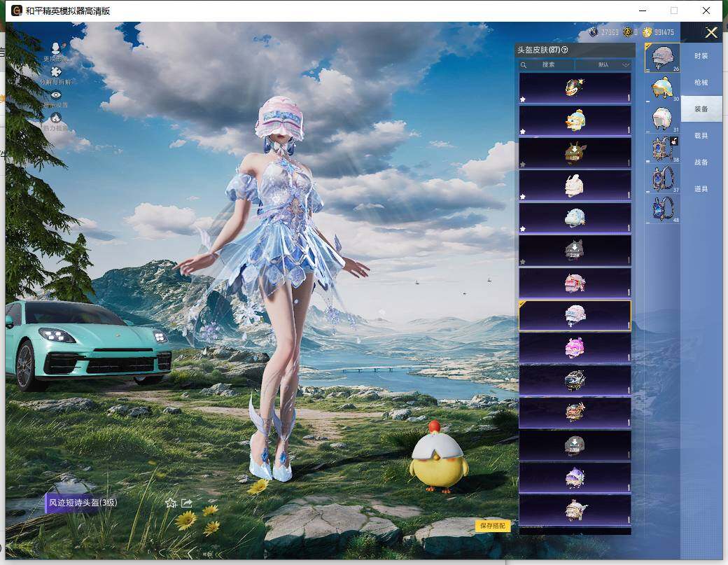Click the 保存搭配 save outfit button
This screenshot has width=728, height=565.
493,526
